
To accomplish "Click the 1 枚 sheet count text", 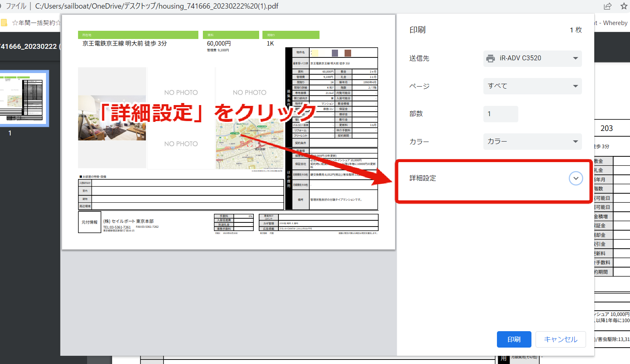I will tap(576, 30).
